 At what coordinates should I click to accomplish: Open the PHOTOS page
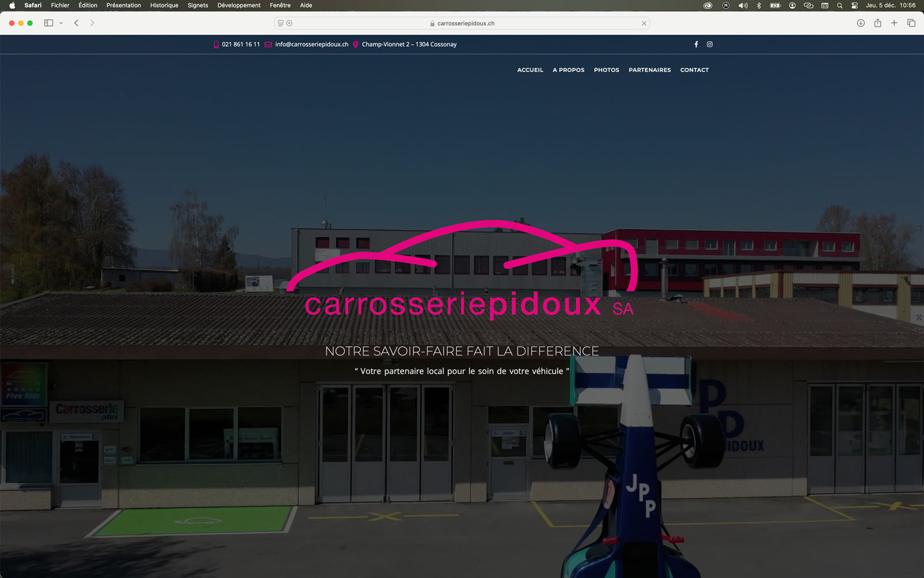tap(606, 70)
